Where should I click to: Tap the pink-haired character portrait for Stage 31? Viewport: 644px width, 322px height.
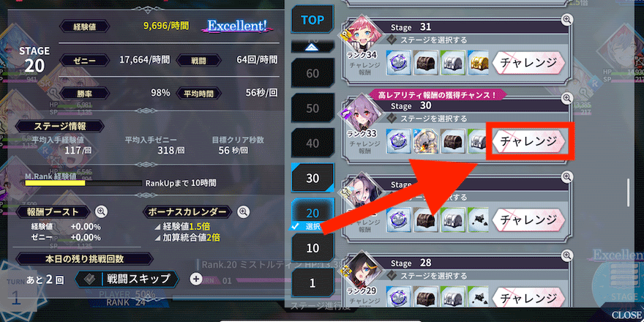click(357, 34)
